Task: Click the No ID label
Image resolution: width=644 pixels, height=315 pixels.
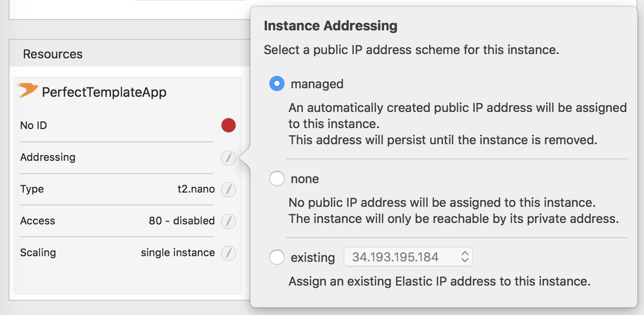Action: (x=34, y=126)
